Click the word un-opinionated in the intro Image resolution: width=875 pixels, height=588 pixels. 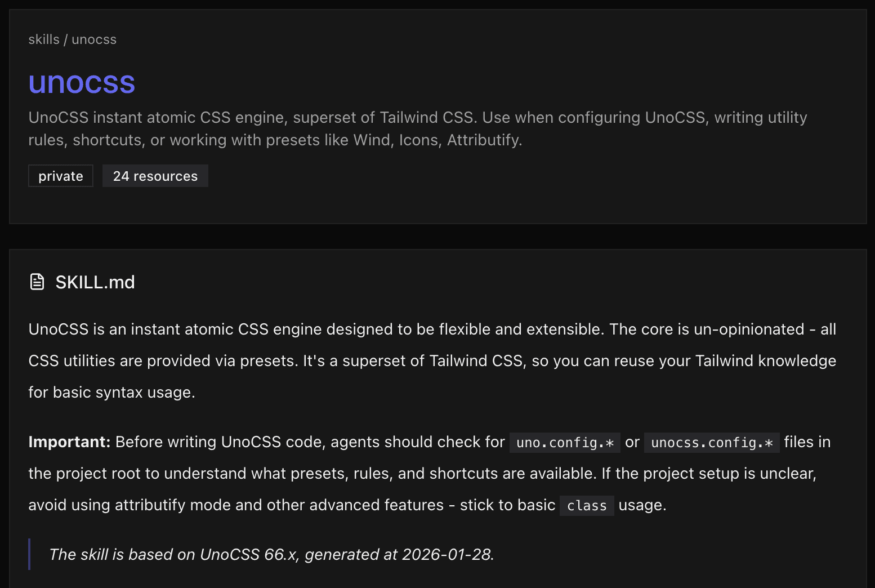(749, 329)
